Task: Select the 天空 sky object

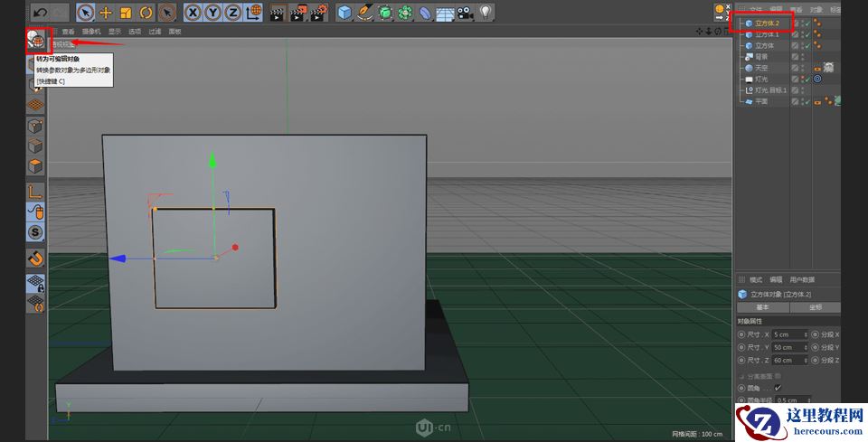Action: tap(761, 68)
